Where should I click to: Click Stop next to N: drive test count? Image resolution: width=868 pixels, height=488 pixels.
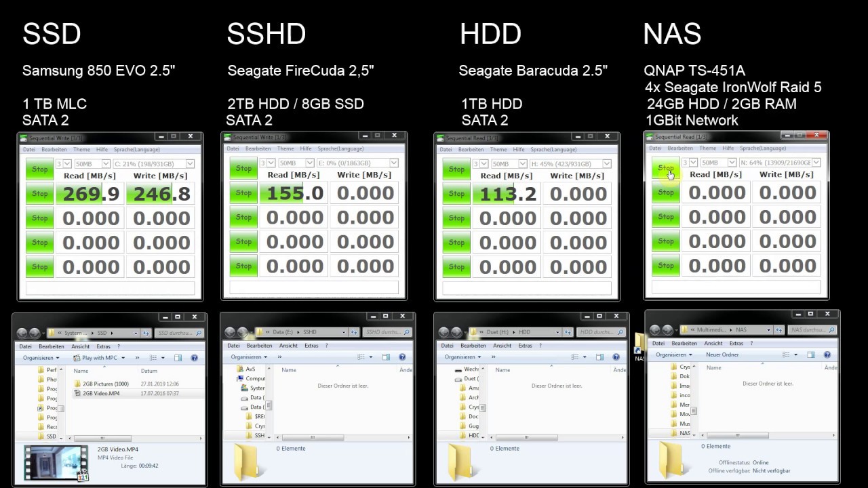pos(666,168)
